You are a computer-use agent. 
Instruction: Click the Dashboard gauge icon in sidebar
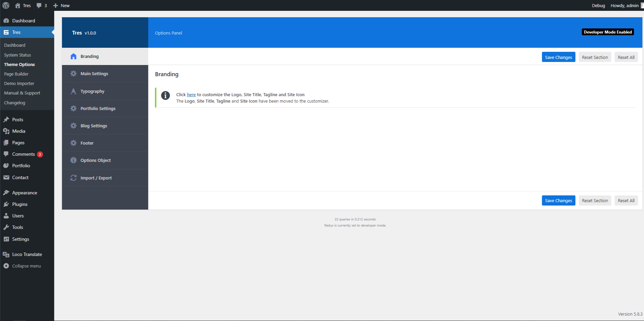tap(6, 21)
